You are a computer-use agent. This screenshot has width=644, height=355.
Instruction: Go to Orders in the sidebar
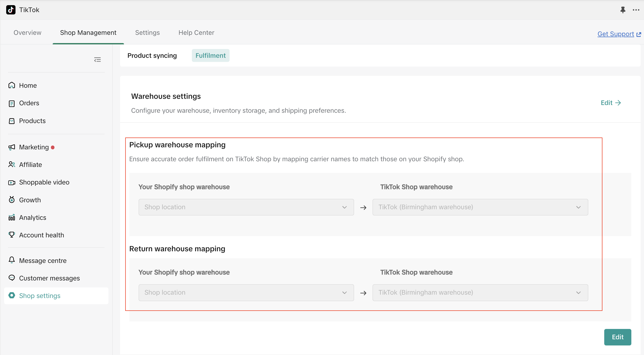[x=29, y=103]
